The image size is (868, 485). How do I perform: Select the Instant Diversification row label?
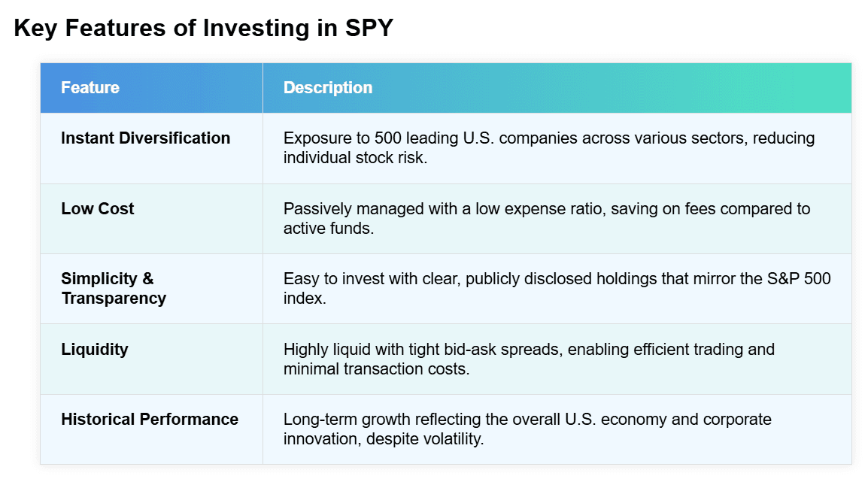[145, 138]
